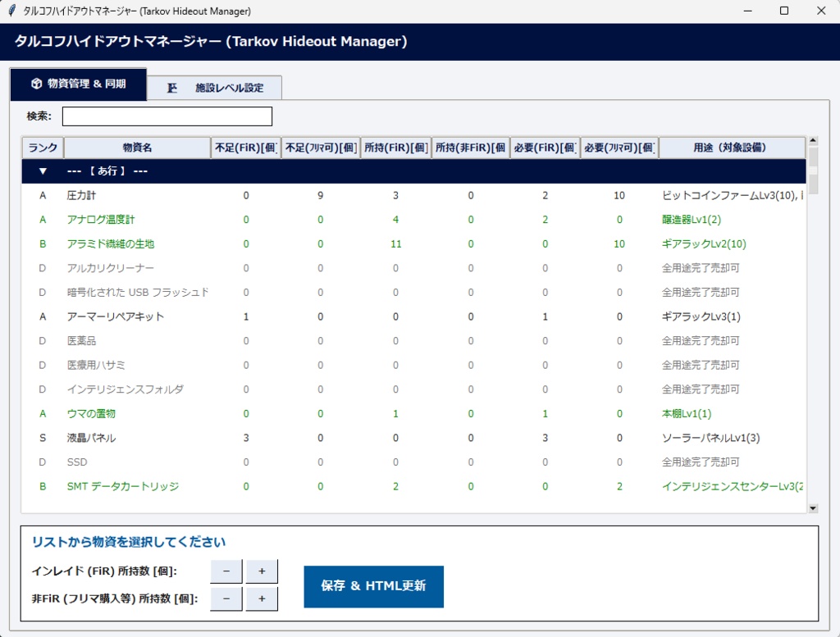Select the 暗号化された USB フラッシュド item
The height and width of the screenshot is (637, 840).
[413, 293]
